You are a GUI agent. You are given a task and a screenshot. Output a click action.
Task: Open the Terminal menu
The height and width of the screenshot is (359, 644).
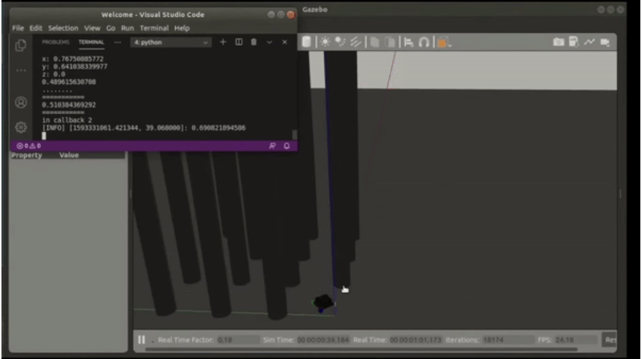click(154, 28)
